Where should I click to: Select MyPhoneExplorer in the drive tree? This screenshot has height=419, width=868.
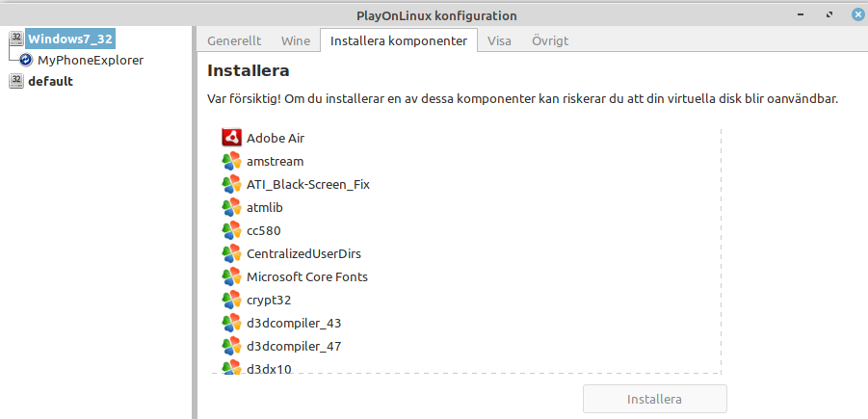pos(91,60)
